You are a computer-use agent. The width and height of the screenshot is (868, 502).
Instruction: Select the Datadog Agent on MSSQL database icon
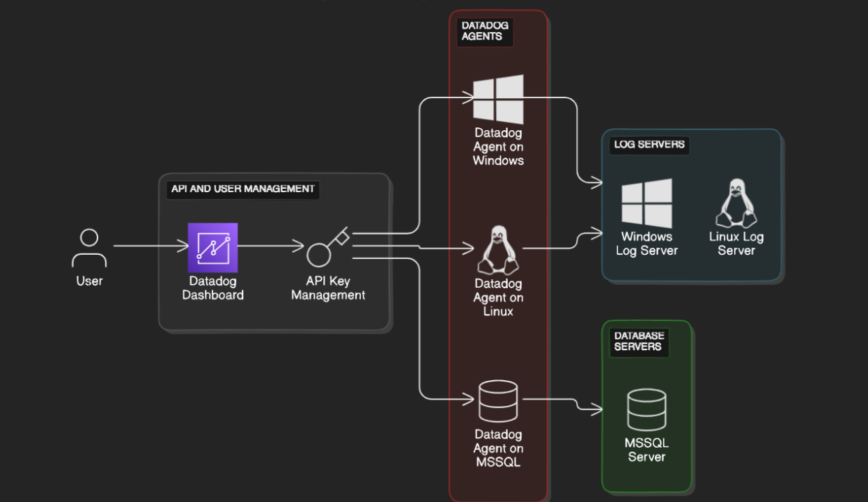498,400
